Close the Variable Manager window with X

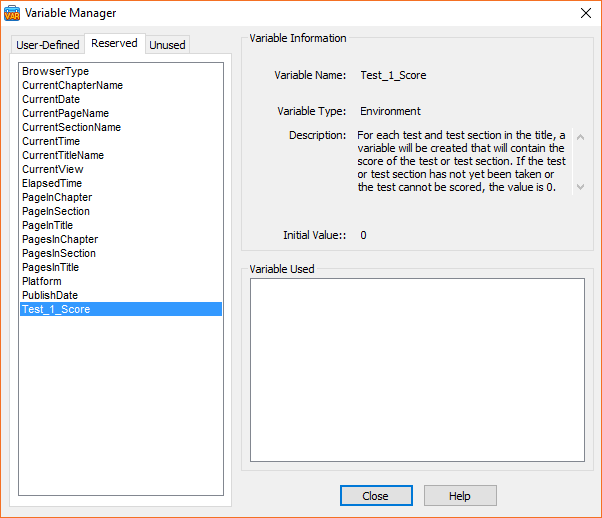tap(585, 13)
